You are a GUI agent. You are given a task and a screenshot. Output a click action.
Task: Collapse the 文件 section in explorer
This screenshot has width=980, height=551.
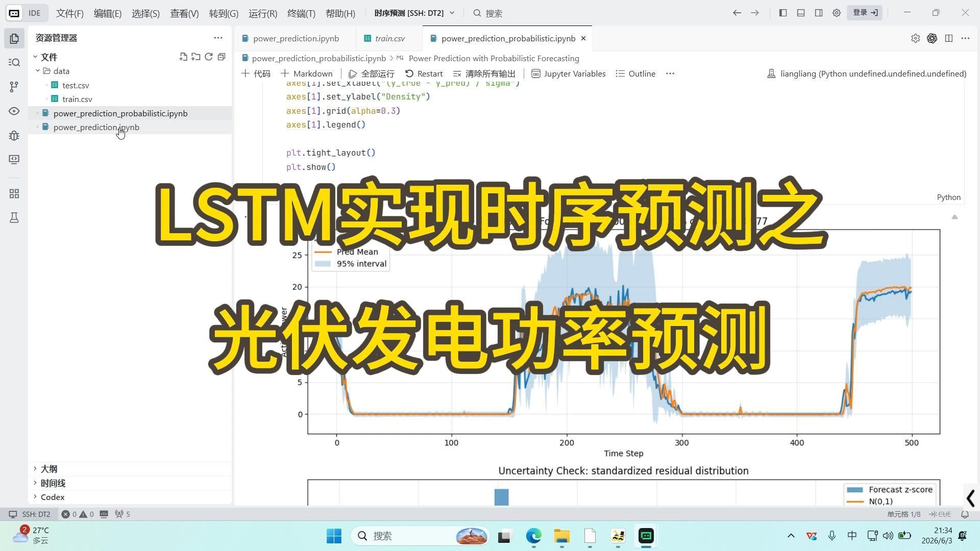pos(50,57)
